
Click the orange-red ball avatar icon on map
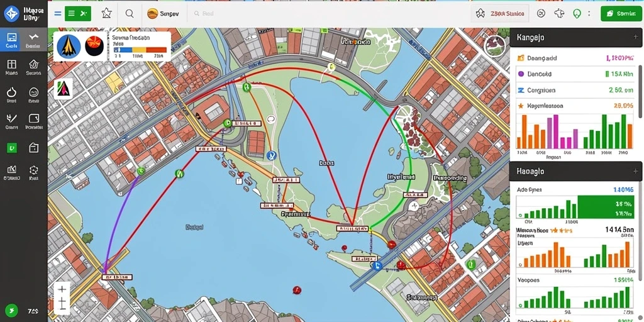[x=94, y=46]
